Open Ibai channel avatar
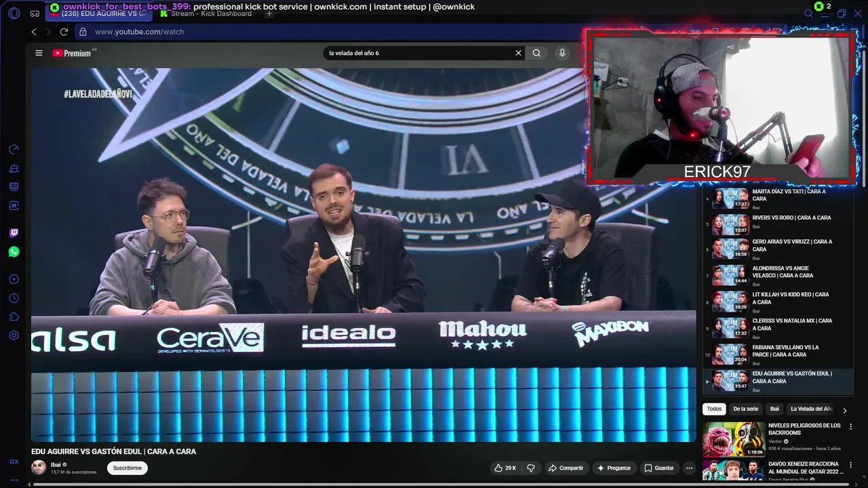868x488 pixels. click(39, 468)
